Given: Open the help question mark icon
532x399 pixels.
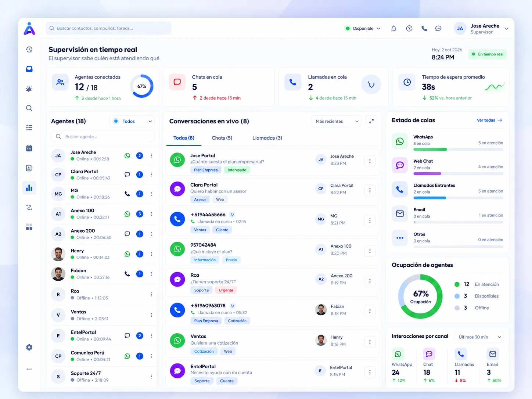Looking at the screenshot, I should pyautogui.click(x=409, y=29).
